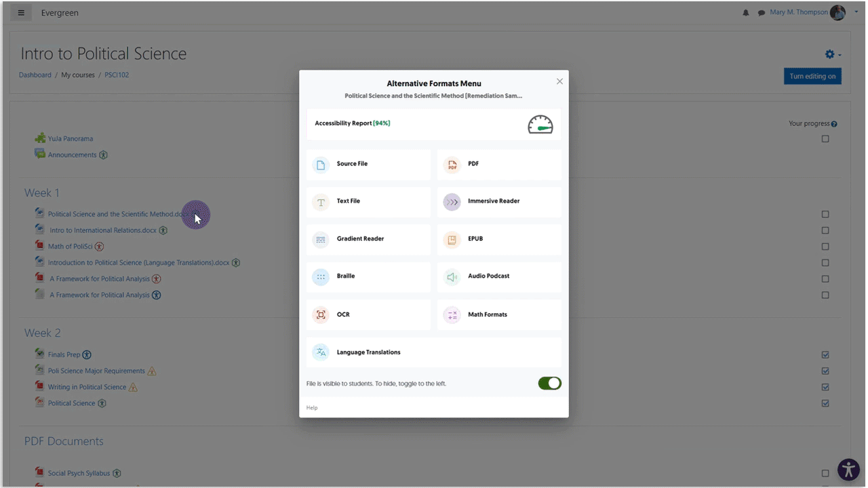This screenshot has height=488, width=868.
Task: Open the notifications bell icon
Action: coord(746,13)
